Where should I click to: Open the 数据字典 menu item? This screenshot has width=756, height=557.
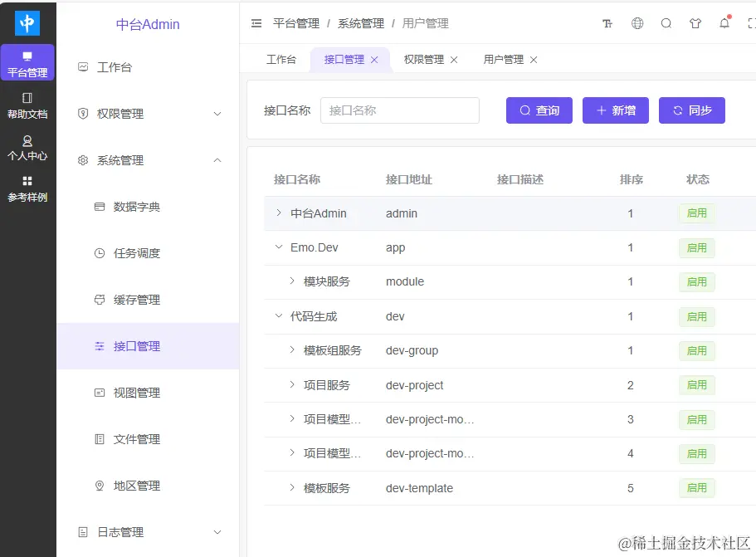click(148, 207)
